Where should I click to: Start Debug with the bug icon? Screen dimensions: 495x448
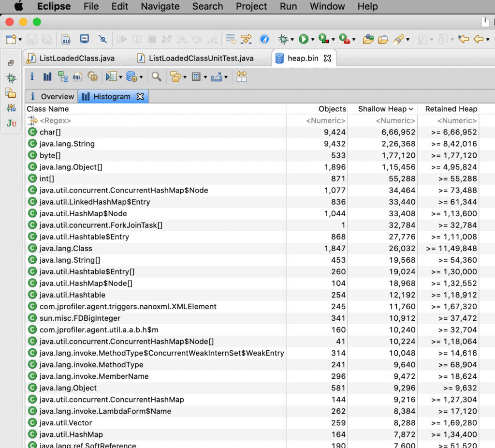click(x=283, y=39)
